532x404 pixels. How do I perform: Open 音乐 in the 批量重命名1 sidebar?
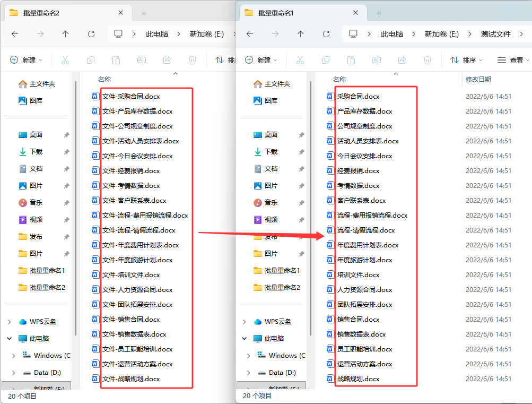pyautogui.click(x=271, y=203)
